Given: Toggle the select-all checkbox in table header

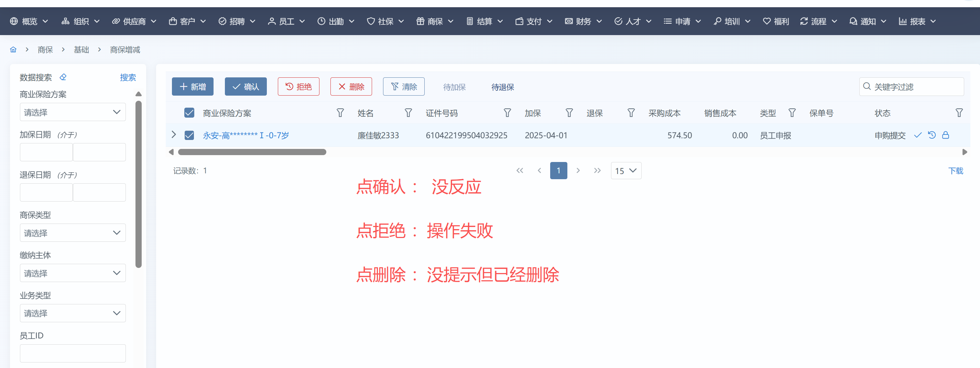Looking at the screenshot, I should pos(189,113).
